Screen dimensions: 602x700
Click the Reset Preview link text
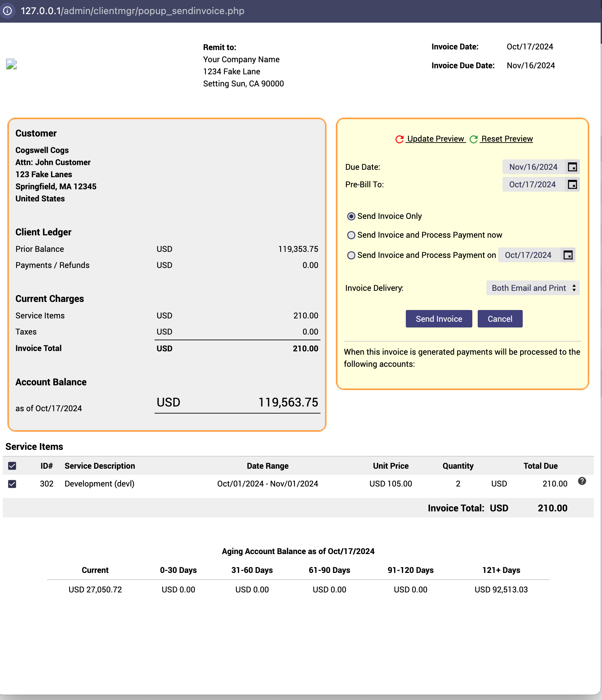point(507,139)
